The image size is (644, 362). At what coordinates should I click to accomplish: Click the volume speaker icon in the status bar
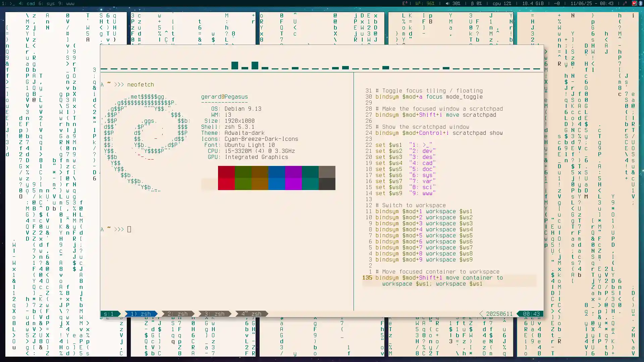pos(447,4)
